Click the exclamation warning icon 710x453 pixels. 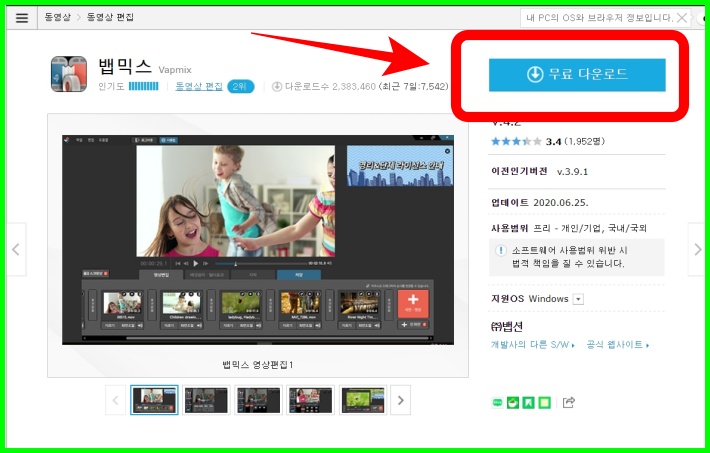(500, 251)
